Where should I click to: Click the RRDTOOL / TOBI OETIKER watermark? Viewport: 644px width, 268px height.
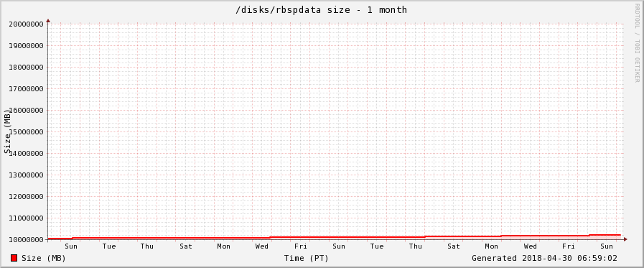[x=637, y=42]
